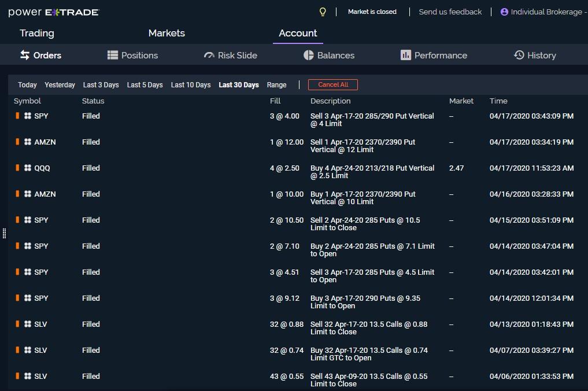Select the Last 5 Days filter

coord(145,85)
